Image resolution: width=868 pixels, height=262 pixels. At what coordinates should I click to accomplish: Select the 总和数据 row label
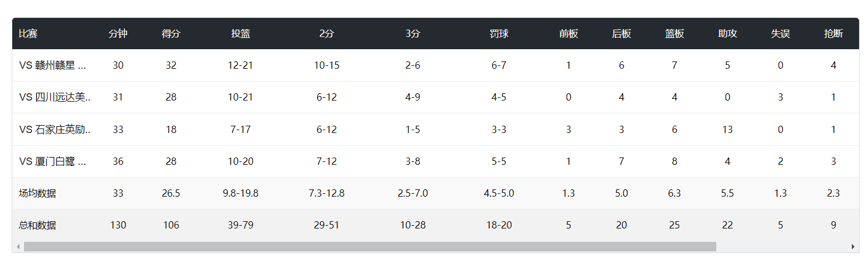tap(37, 226)
